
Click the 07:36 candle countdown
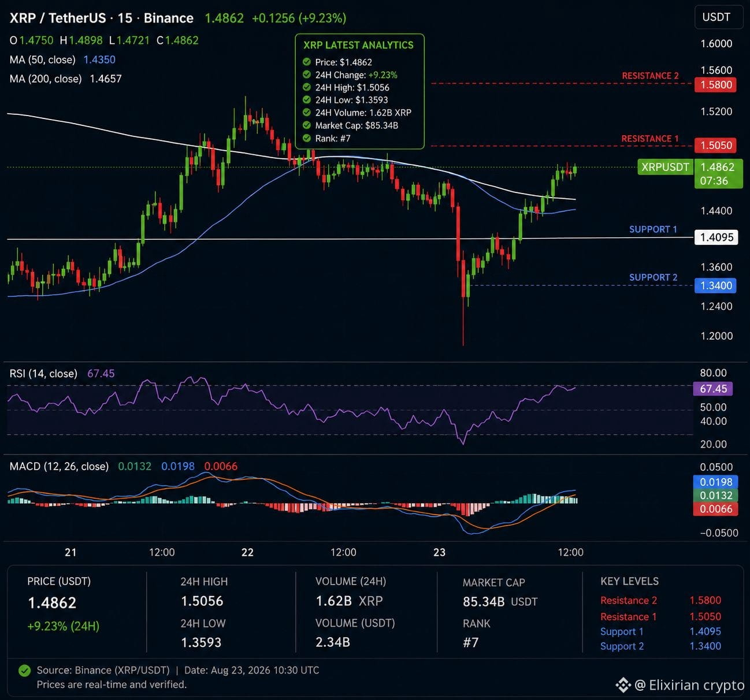coord(714,181)
